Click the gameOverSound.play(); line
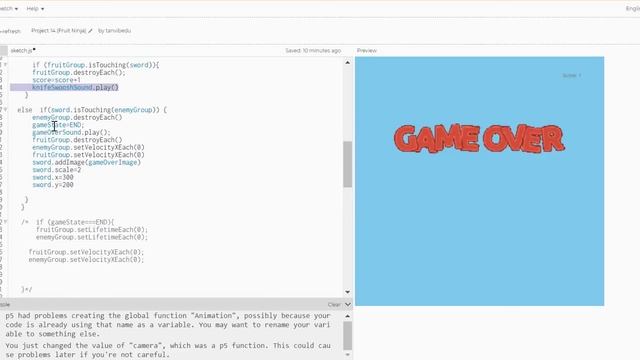Screen dimensions: 640x360 (71, 132)
